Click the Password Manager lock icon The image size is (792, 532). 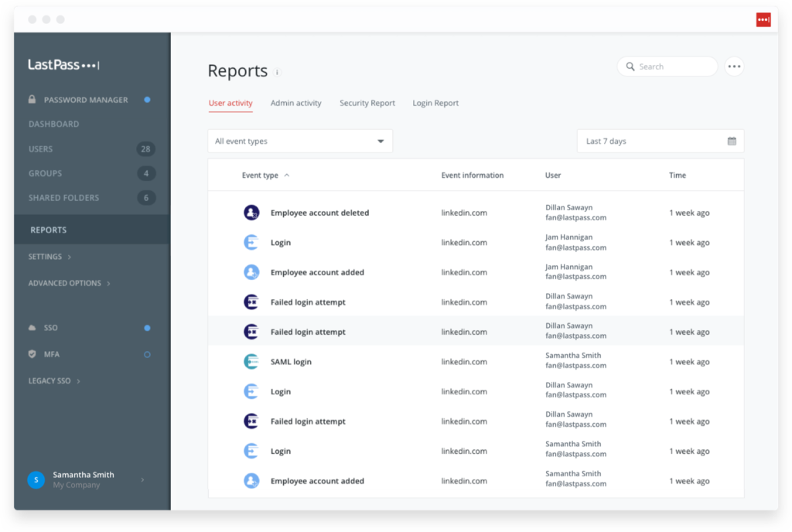click(x=32, y=100)
